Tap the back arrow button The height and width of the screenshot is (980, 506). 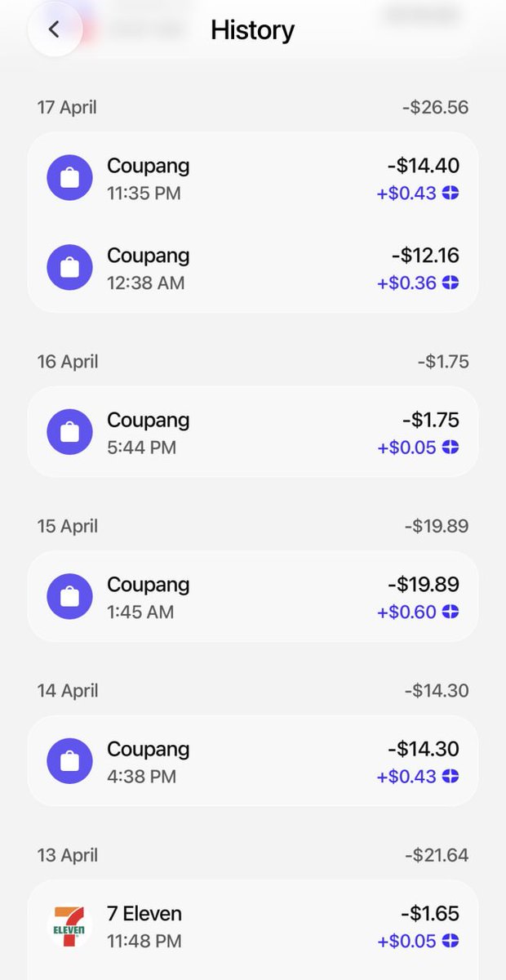[x=54, y=30]
